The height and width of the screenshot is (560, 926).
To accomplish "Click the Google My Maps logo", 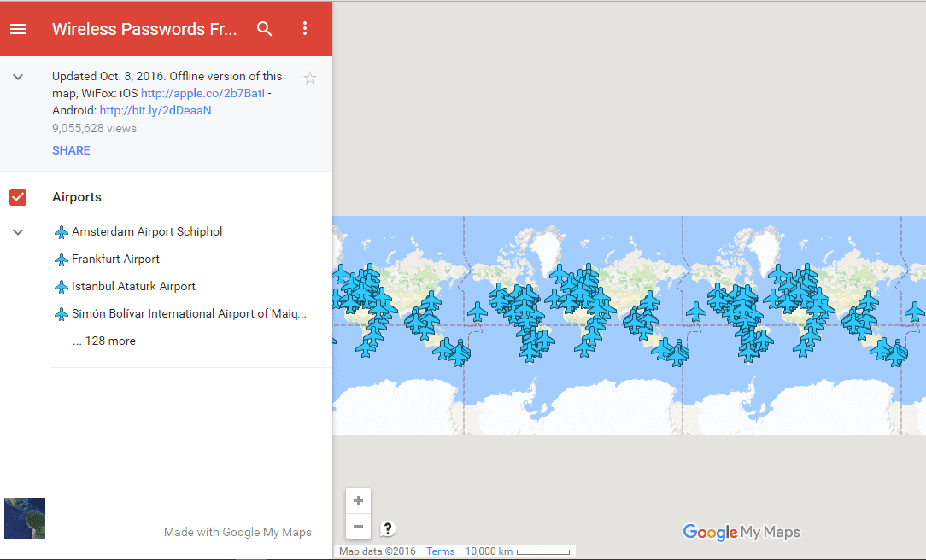I will click(x=741, y=533).
